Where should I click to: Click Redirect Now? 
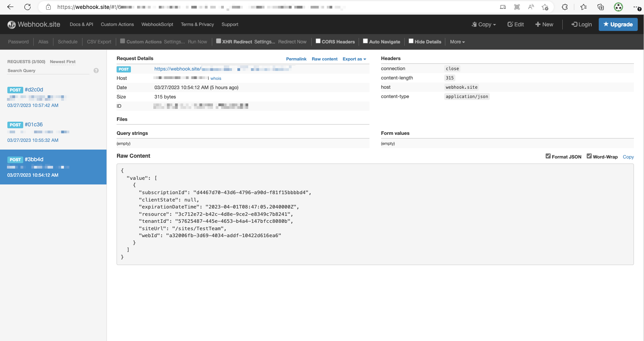292,42
